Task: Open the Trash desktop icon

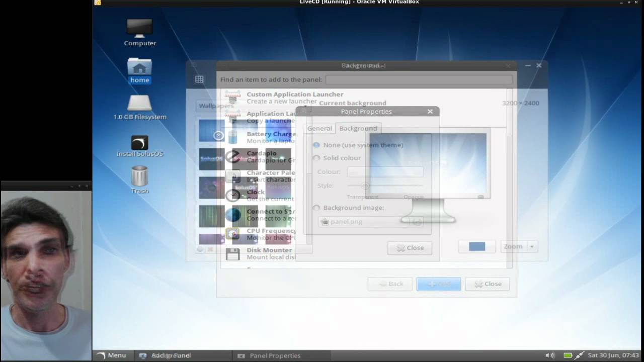Action: click(x=139, y=180)
